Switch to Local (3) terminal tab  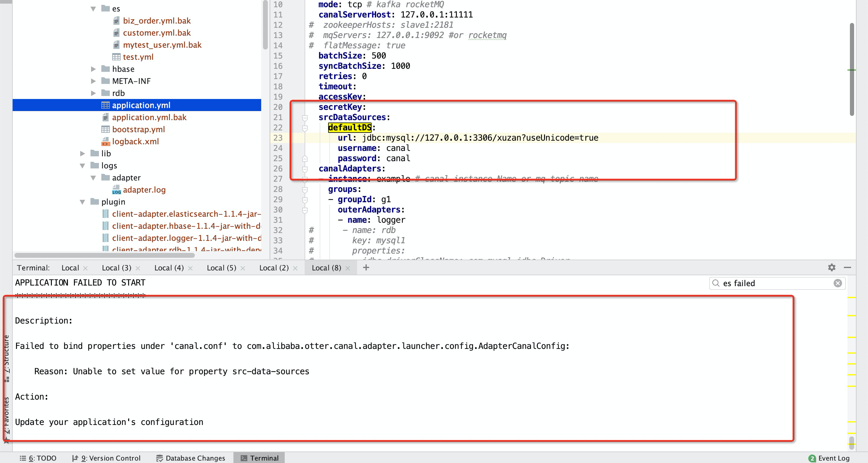click(117, 268)
